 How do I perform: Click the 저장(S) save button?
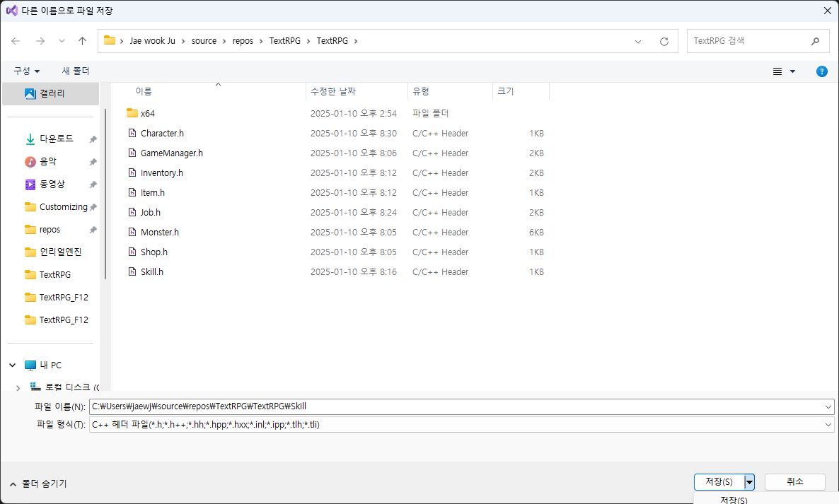[x=719, y=481]
